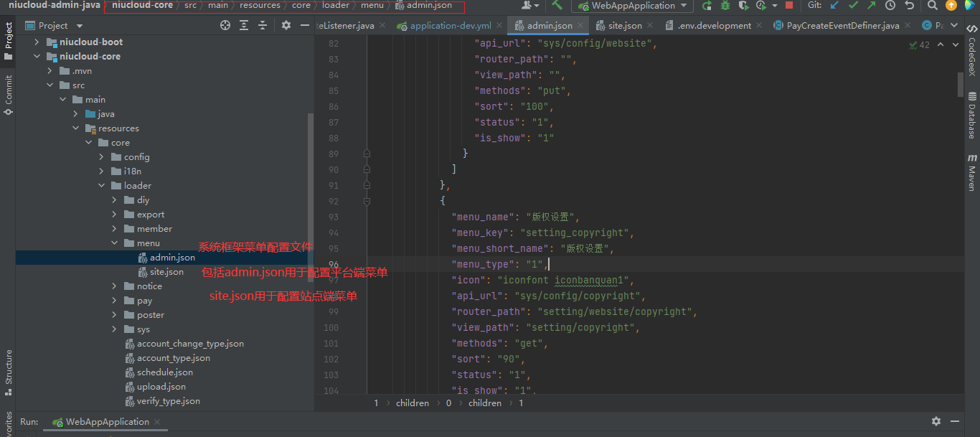The width and height of the screenshot is (980, 437).
Task: Click the editor vertical scrollbar thumb
Action: tap(960, 84)
